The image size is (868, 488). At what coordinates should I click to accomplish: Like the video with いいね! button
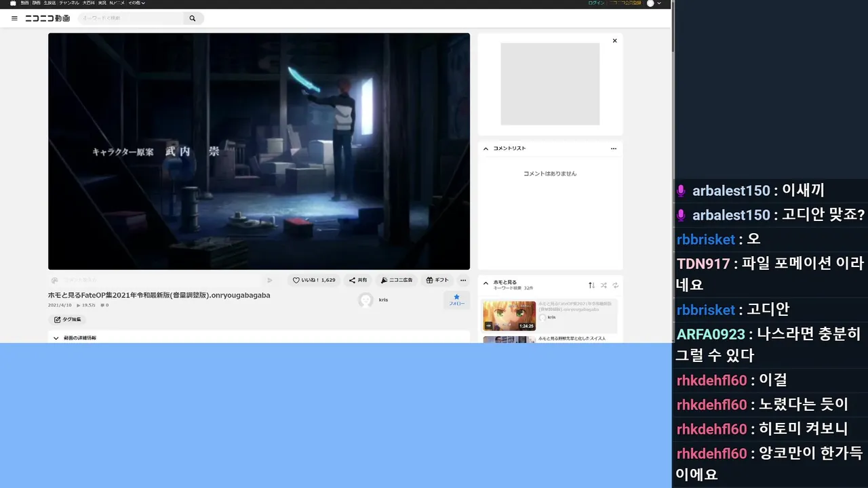[313, 280]
